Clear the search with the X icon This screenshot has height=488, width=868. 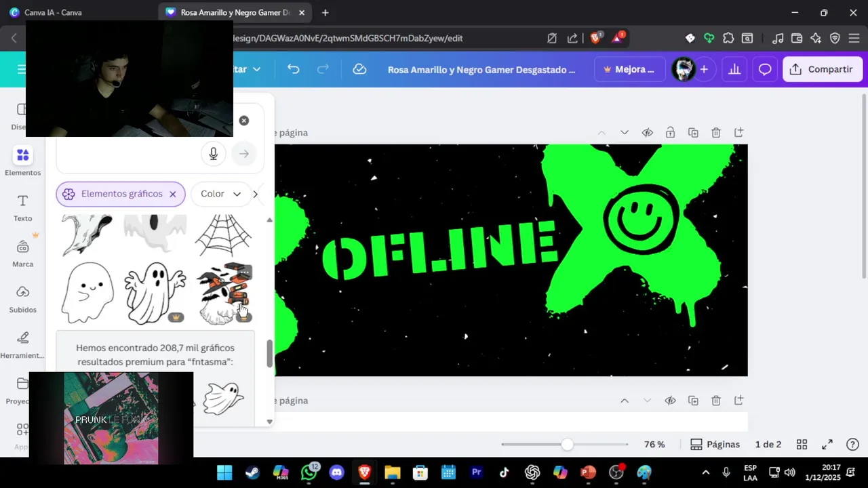(244, 121)
